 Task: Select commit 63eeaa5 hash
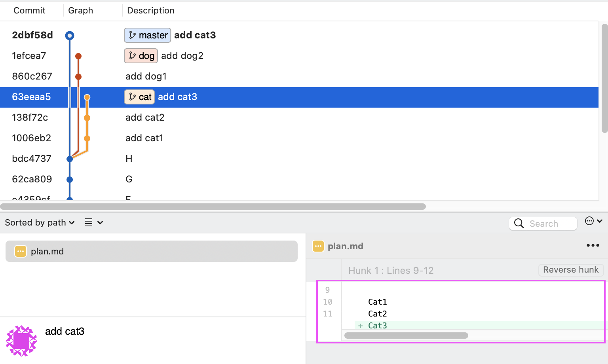coord(31,97)
